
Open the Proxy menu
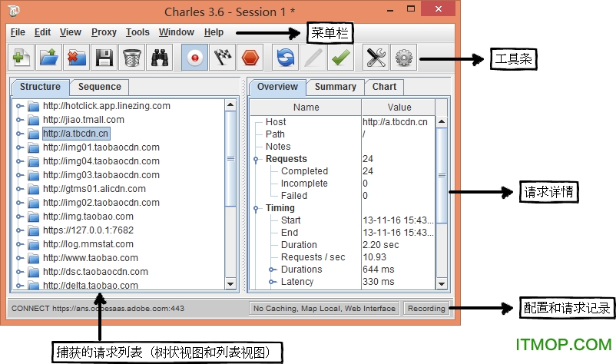pyautogui.click(x=104, y=32)
